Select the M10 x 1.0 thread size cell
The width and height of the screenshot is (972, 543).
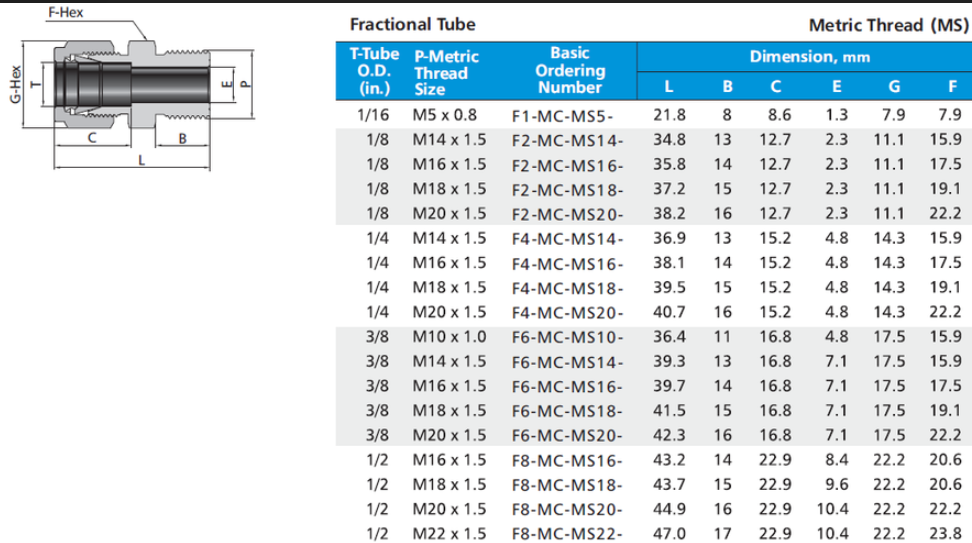[449, 337]
